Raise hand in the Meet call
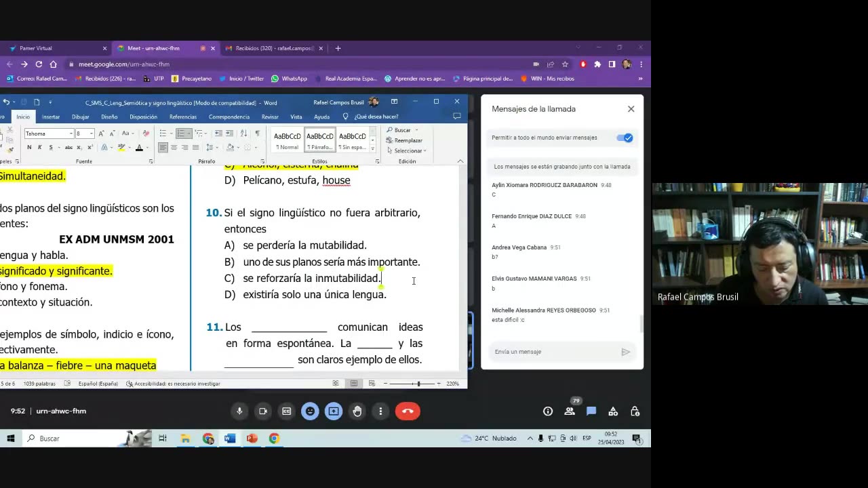The width and height of the screenshot is (868, 488). point(357,411)
